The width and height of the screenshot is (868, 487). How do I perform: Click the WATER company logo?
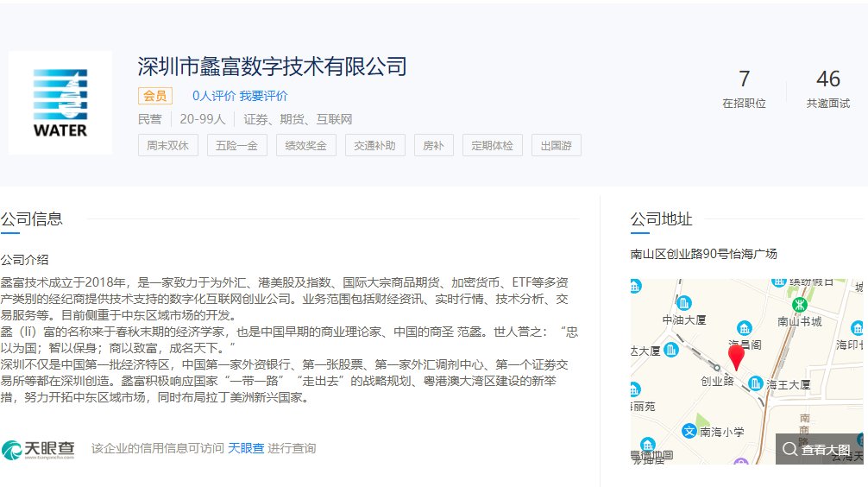coord(60,103)
